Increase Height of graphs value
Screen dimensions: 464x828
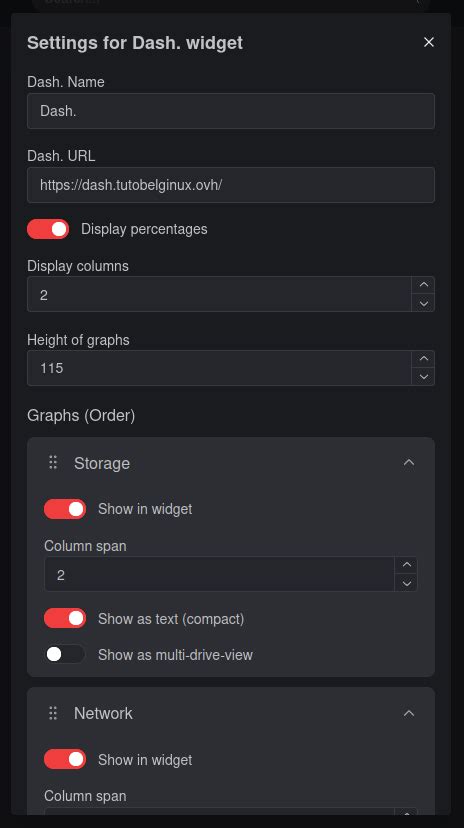click(x=423, y=359)
